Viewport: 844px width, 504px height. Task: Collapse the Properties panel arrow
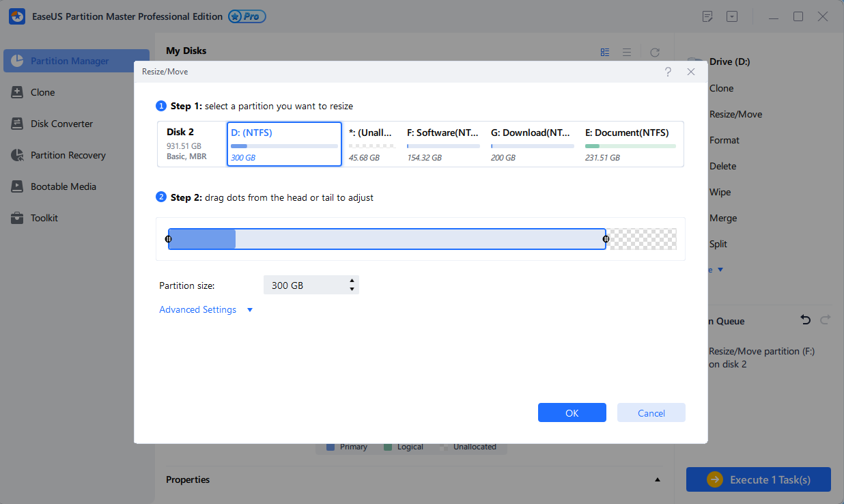[658, 479]
